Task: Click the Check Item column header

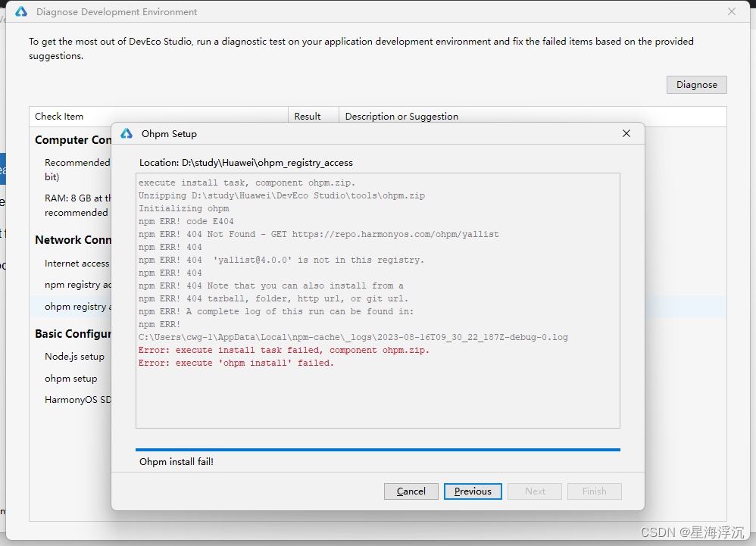Action: point(58,116)
